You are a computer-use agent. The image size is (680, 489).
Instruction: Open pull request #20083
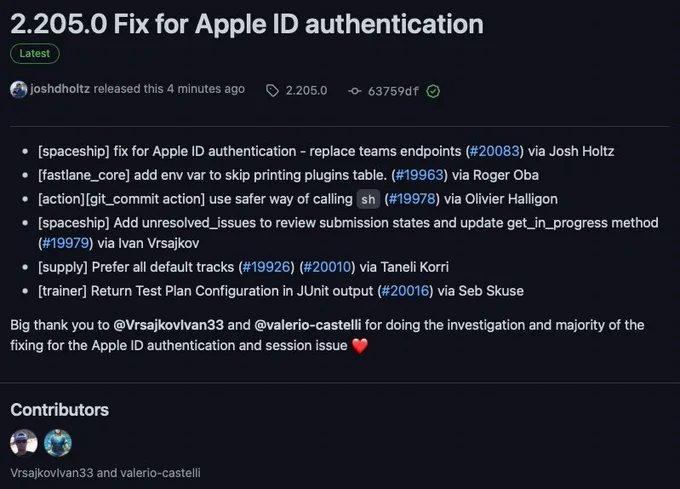(494, 151)
